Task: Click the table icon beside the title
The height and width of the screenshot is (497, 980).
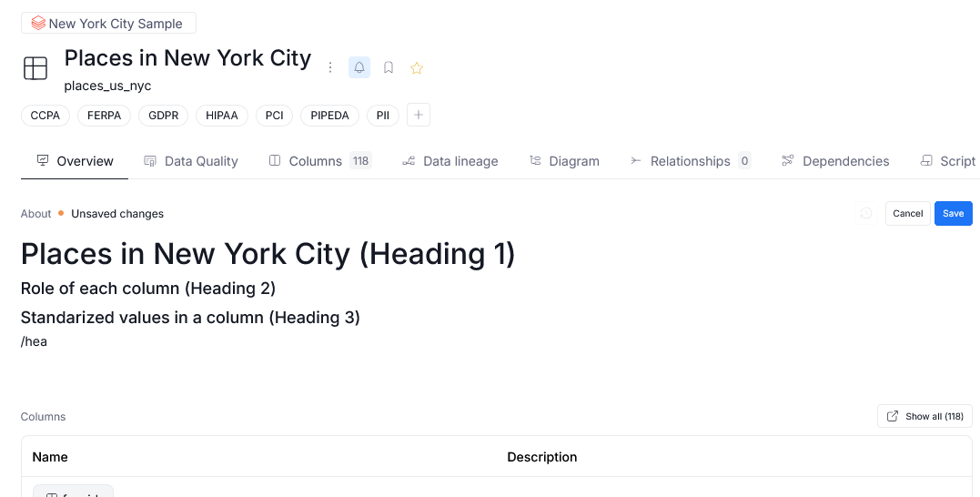Action: click(35, 68)
